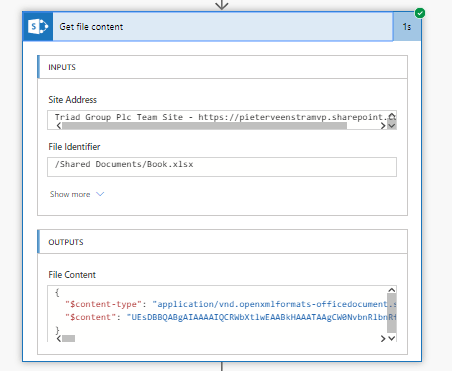Click the File Content label
452x371 pixels.
(x=72, y=275)
